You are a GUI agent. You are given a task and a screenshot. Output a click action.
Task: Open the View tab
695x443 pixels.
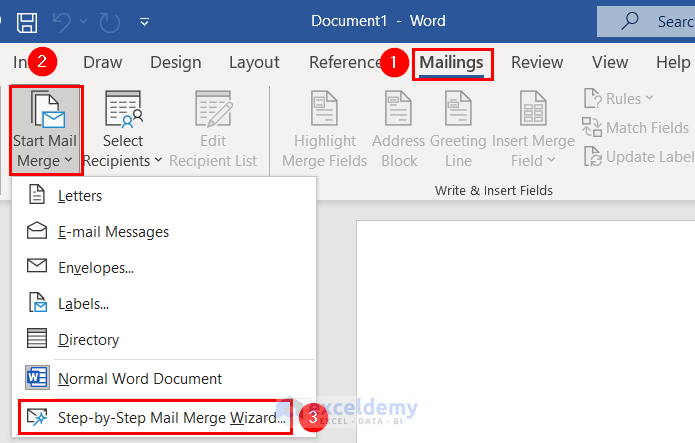tap(610, 63)
